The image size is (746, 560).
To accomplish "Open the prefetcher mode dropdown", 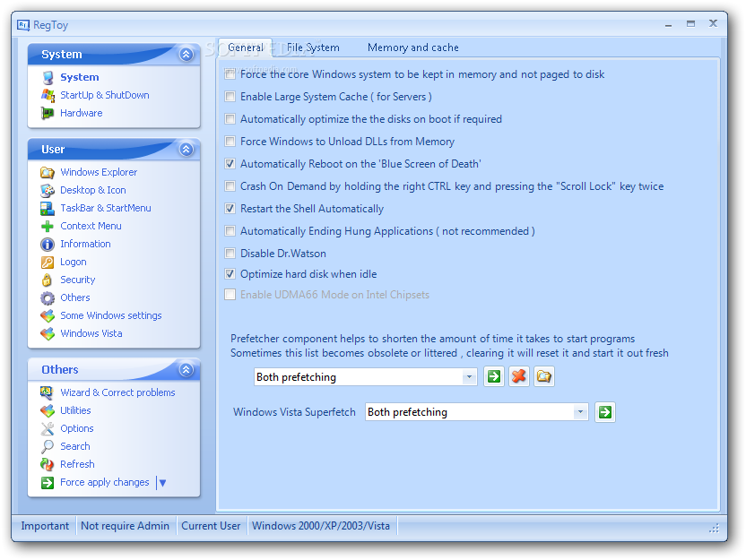I will click(469, 377).
